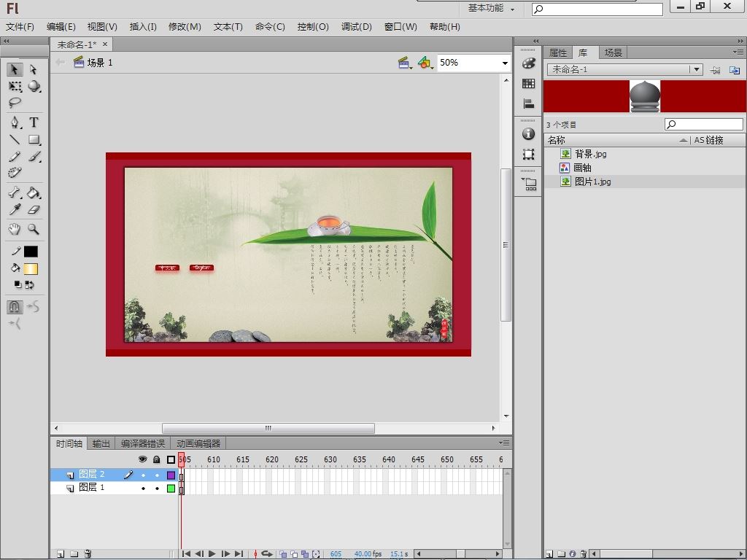Choose the Eraser tool

34,209
